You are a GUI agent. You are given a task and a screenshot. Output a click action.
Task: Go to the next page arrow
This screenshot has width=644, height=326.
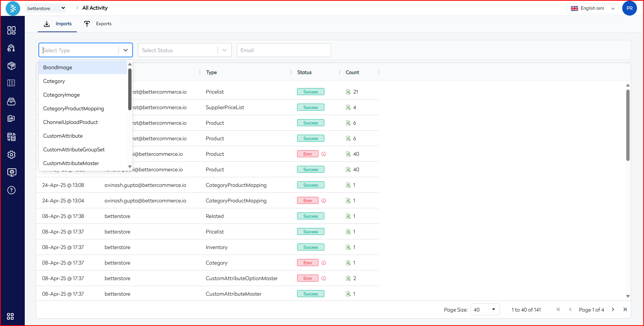(613, 309)
